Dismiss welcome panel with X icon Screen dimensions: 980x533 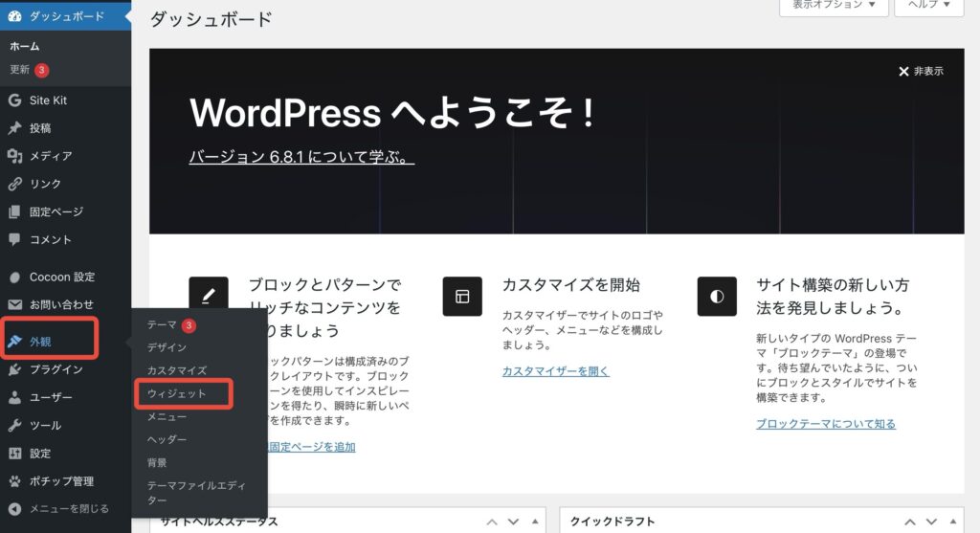click(x=903, y=71)
